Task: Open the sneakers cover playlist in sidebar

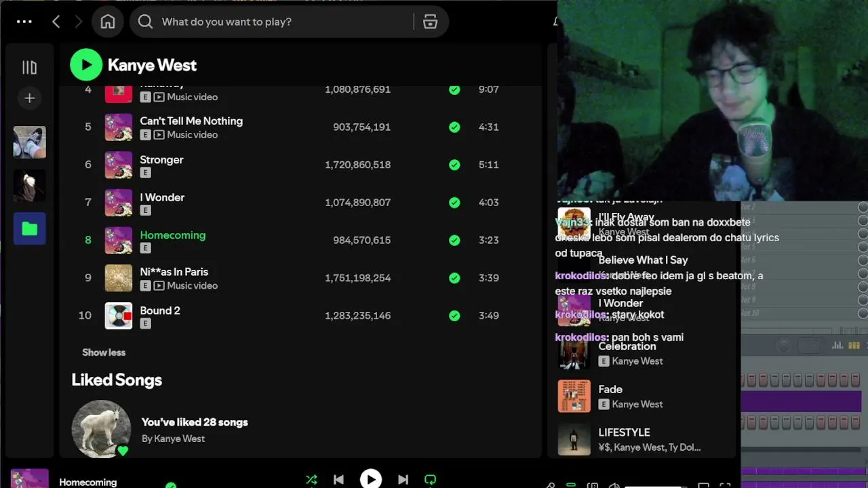Action: (x=29, y=142)
